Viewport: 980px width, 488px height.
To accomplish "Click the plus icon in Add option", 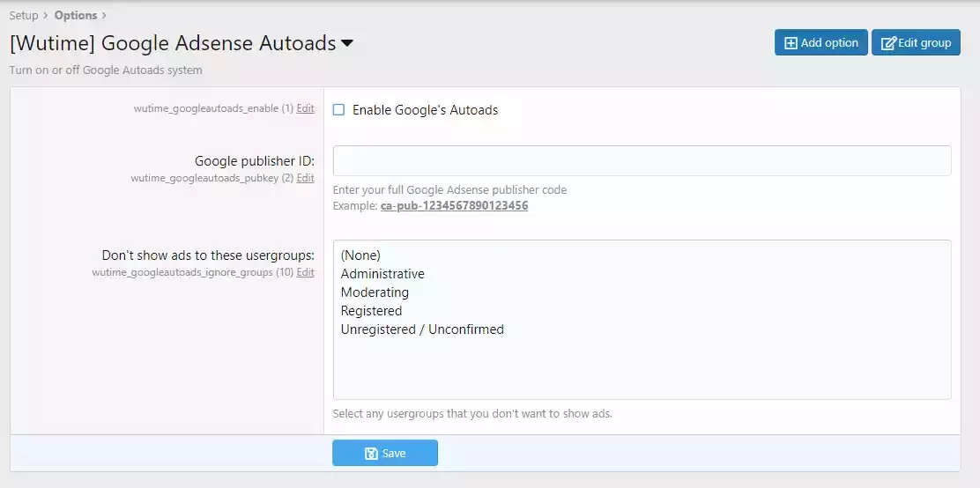I will click(x=791, y=43).
